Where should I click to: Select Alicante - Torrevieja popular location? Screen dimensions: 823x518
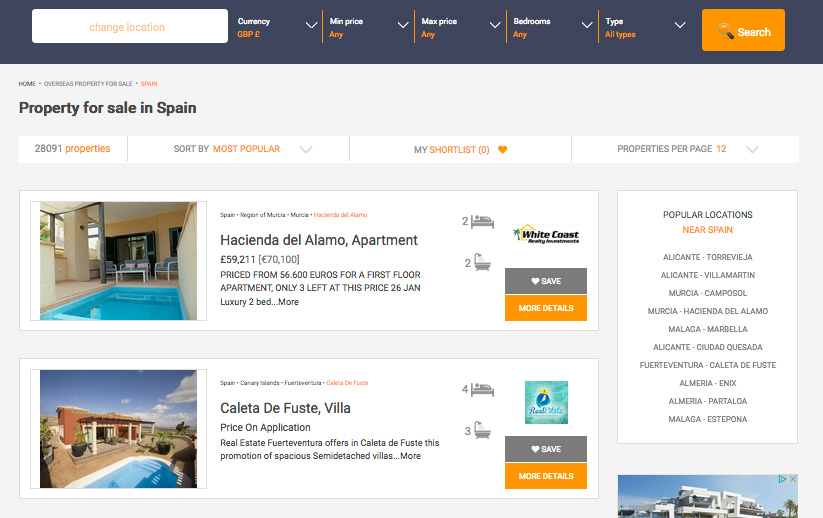coord(707,257)
